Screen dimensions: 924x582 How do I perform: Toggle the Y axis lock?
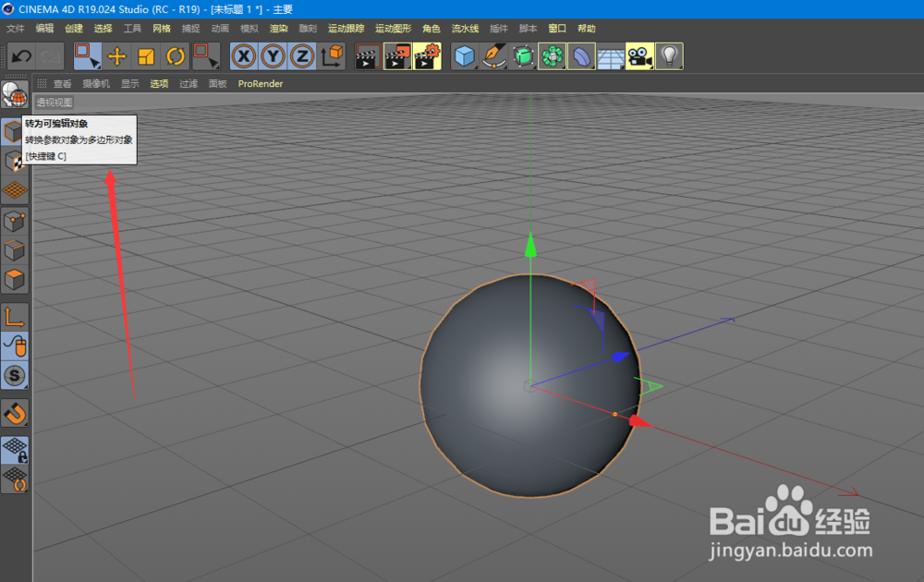tap(272, 56)
